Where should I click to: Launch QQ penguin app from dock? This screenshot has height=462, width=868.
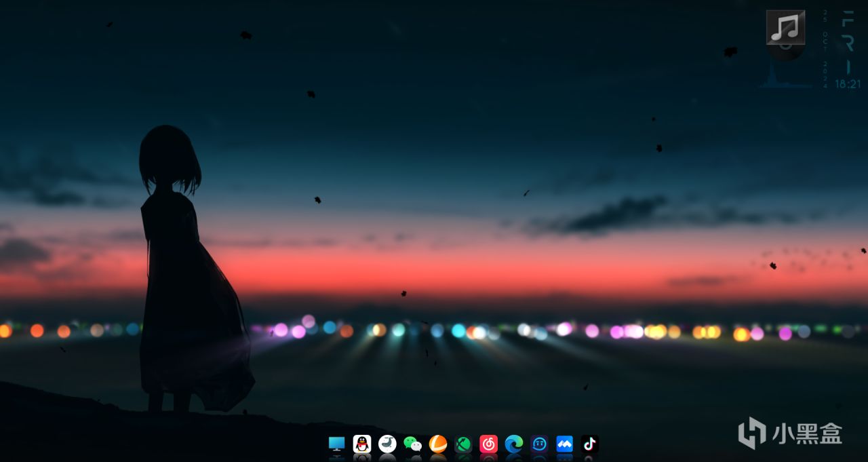point(362,444)
